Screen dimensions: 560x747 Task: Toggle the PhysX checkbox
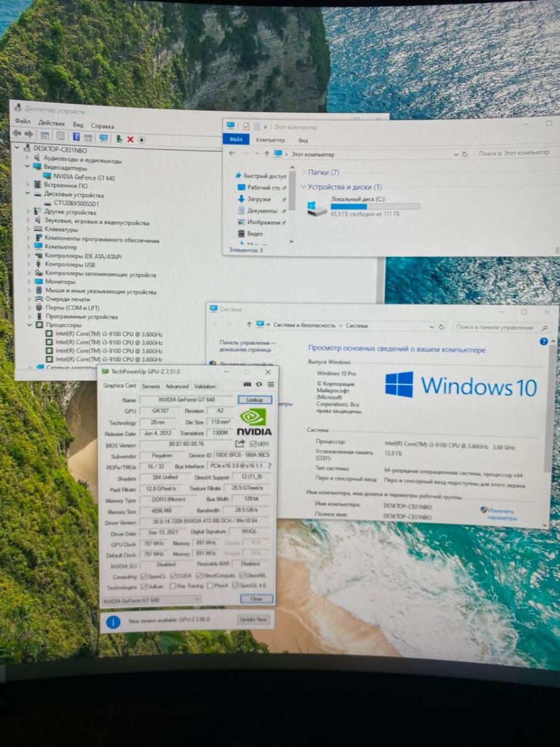[x=210, y=586]
